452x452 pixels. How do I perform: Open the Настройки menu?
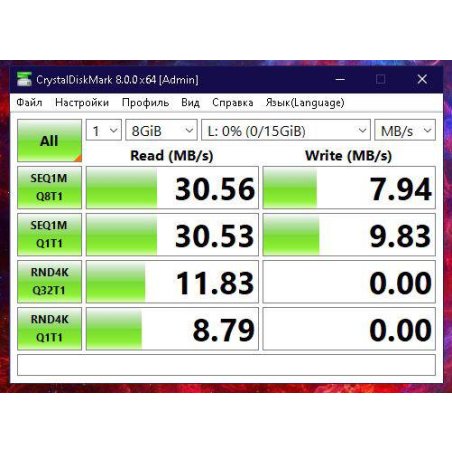coord(82,102)
